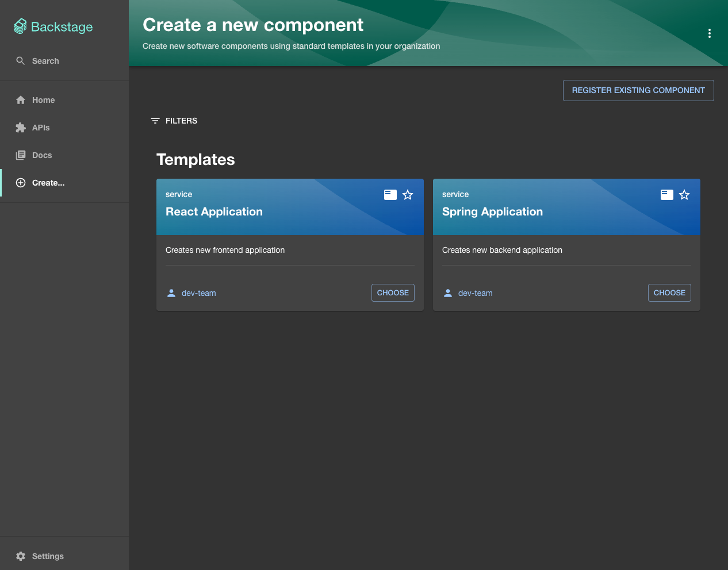
Task: Click 'Create a new component' page title
Action: point(253,25)
